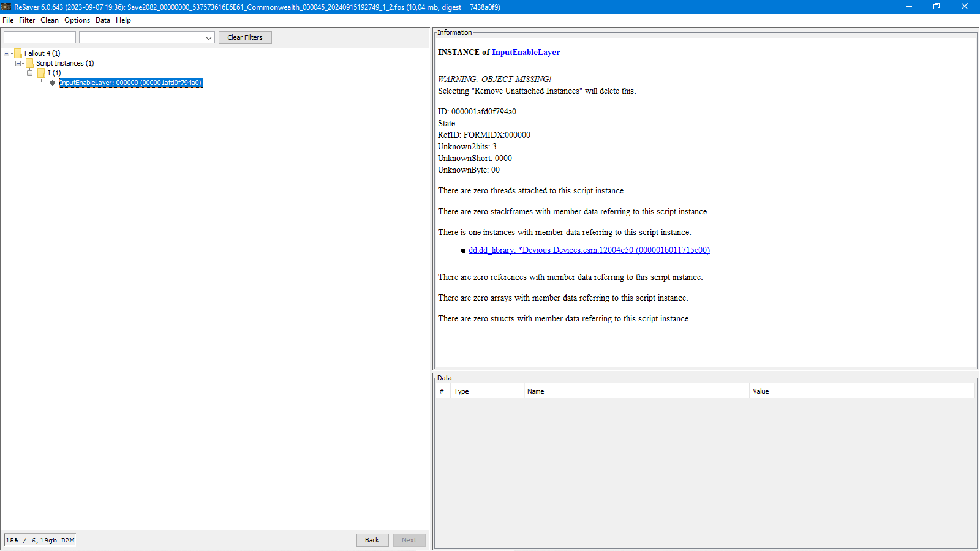Click the ReSaver app icon in title bar

click(6, 7)
